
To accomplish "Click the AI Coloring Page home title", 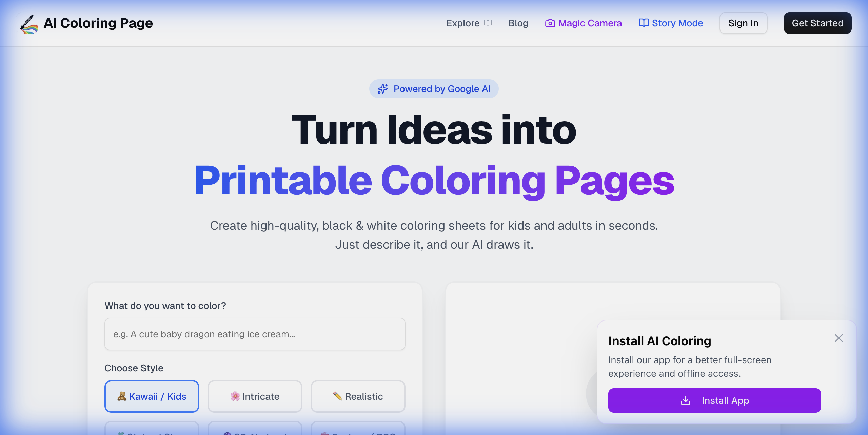I will [98, 23].
